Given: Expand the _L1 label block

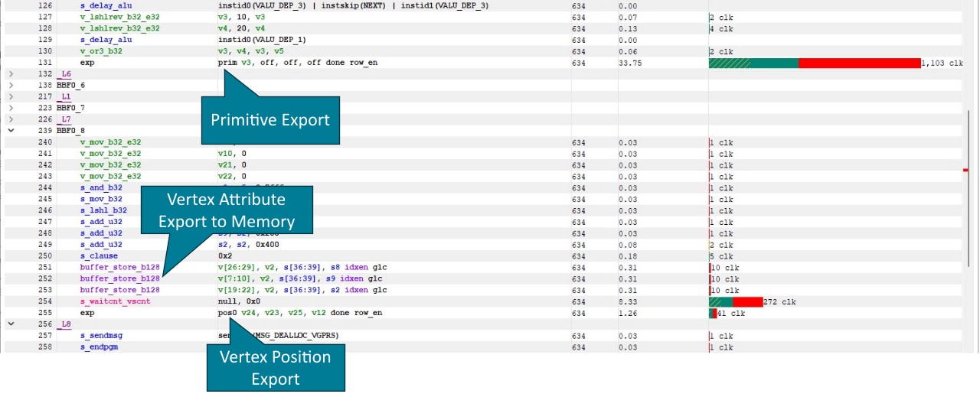Looking at the screenshot, I should [11, 97].
